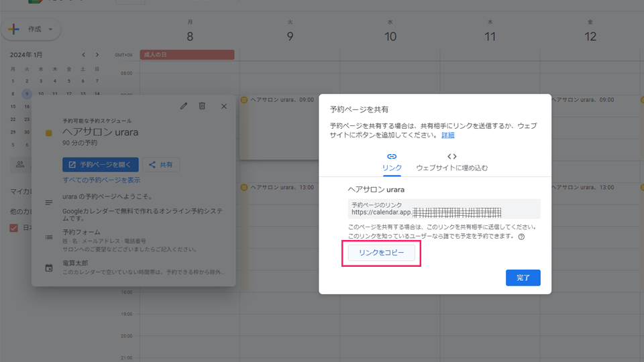Click the description lines icon in popup

click(x=49, y=202)
